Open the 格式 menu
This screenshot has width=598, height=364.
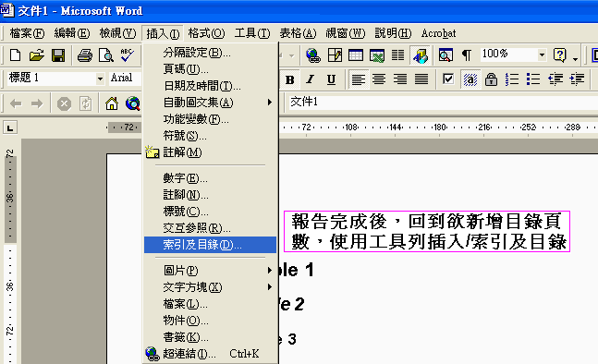(x=206, y=33)
